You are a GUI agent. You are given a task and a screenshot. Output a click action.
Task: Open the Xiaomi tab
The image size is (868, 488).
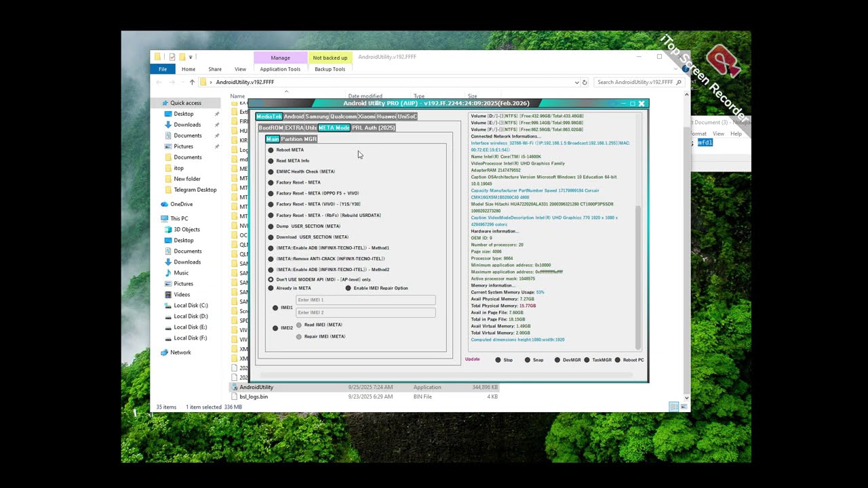pyautogui.click(x=366, y=117)
